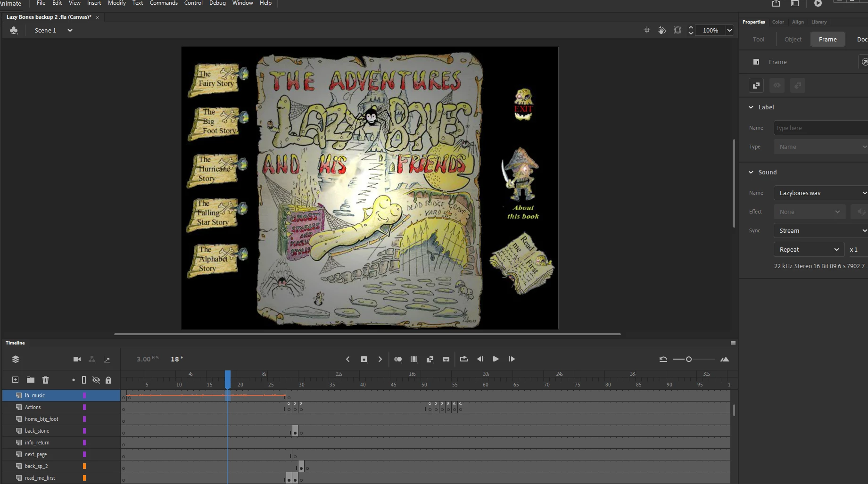Select the Object properties button

click(x=793, y=39)
